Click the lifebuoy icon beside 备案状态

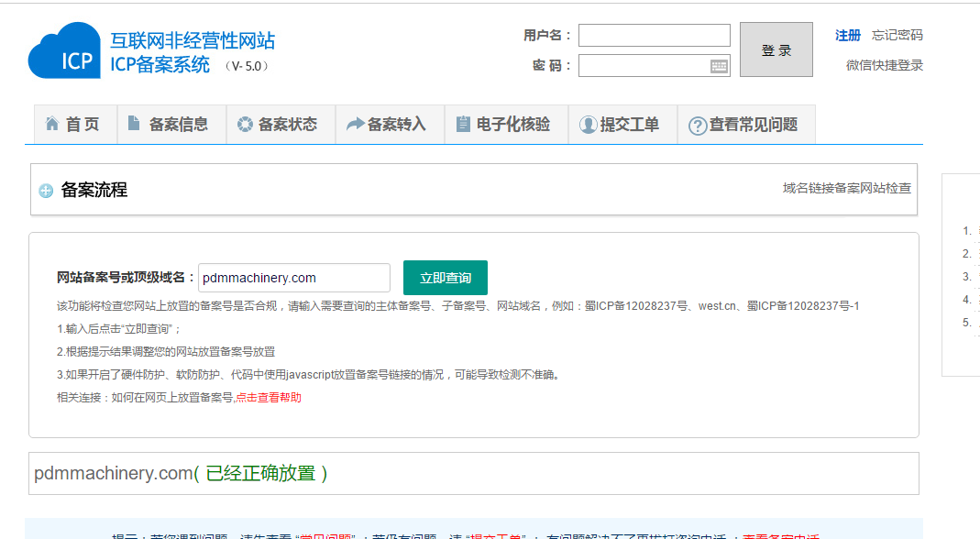pyautogui.click(x=244, y=125)
